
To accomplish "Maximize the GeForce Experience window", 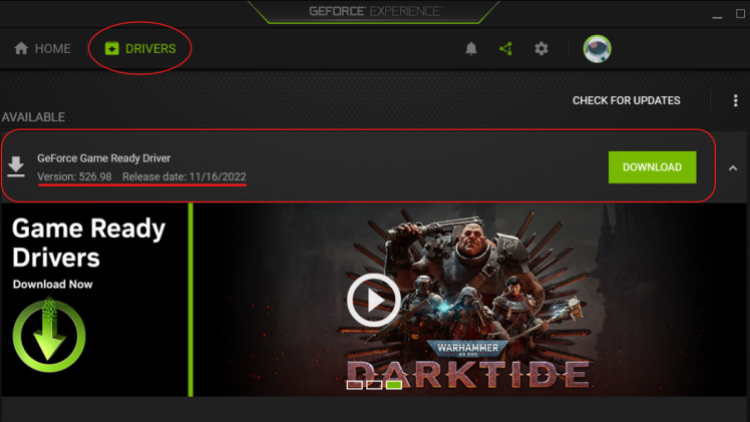I will 740,13.
